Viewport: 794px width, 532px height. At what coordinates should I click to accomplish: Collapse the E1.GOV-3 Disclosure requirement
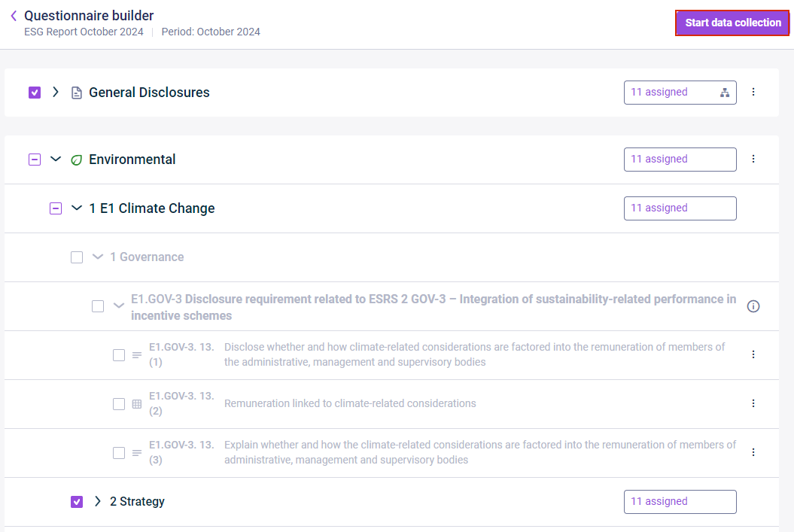(x=118, y=306)
